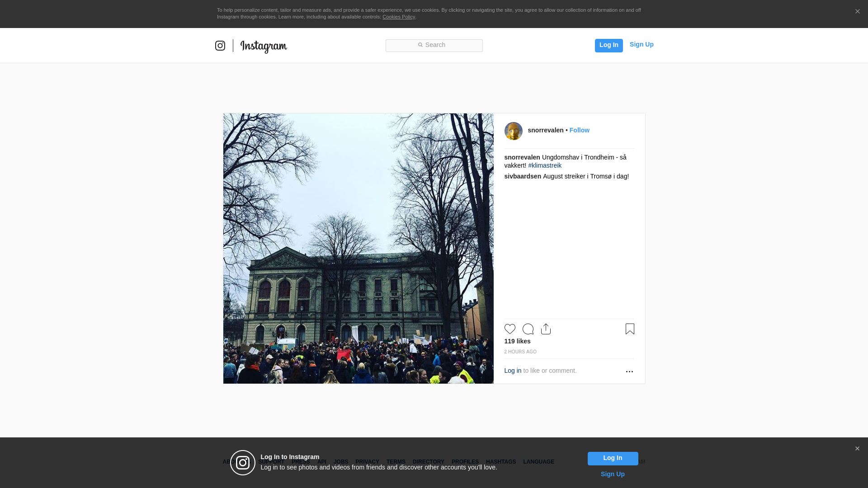Save the post with bookmark icon
868x488 pixels.
[x=630, y=329]
